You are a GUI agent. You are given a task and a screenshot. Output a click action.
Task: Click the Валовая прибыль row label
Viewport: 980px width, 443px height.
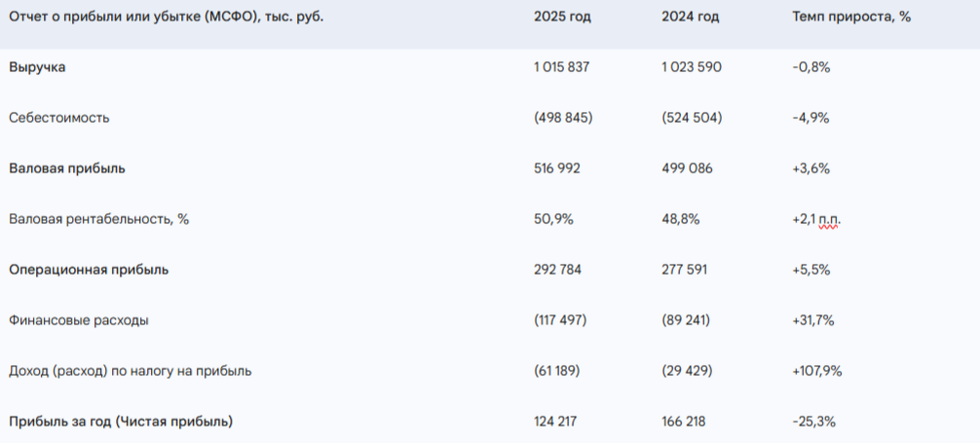67,168
